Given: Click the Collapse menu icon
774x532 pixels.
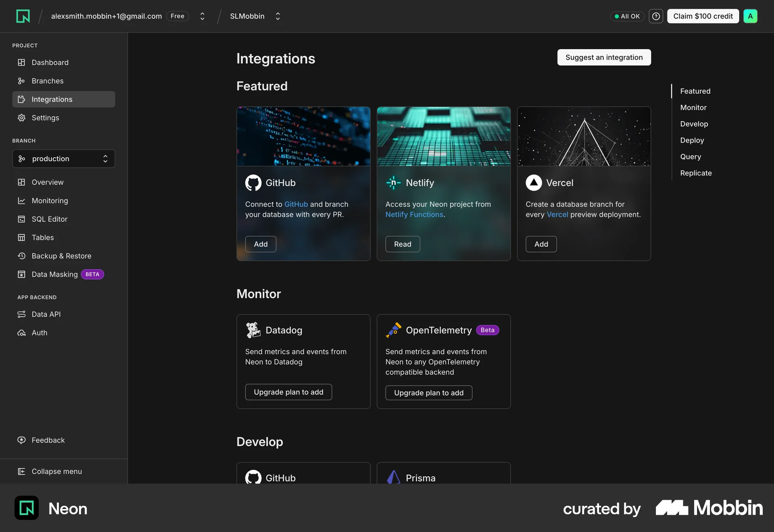Looking at the screenshot, I should [x=21, y=472].
